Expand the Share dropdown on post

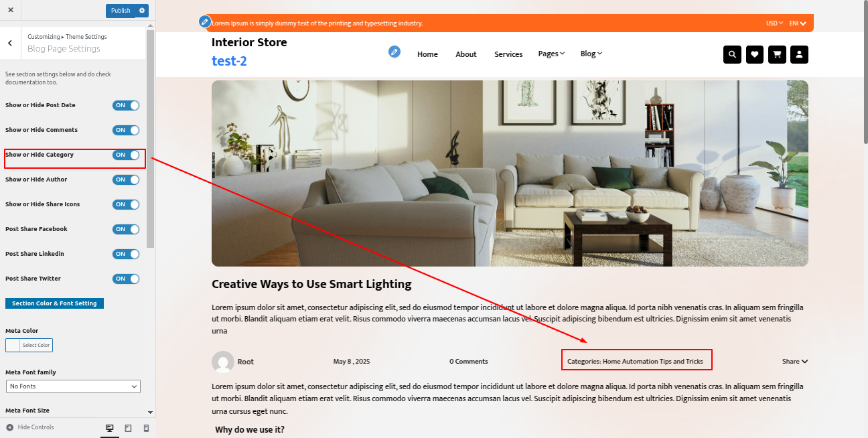tap(795, 362)
